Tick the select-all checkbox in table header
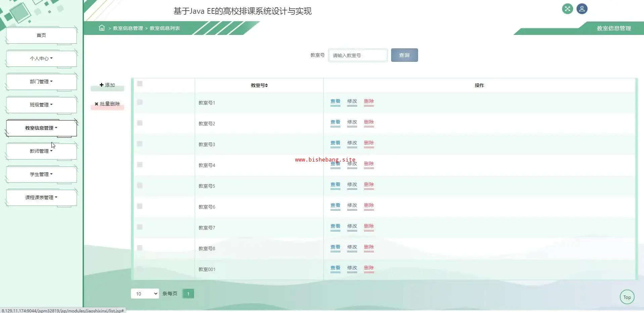Screen dimensions: 644x313 coord(140,84)
